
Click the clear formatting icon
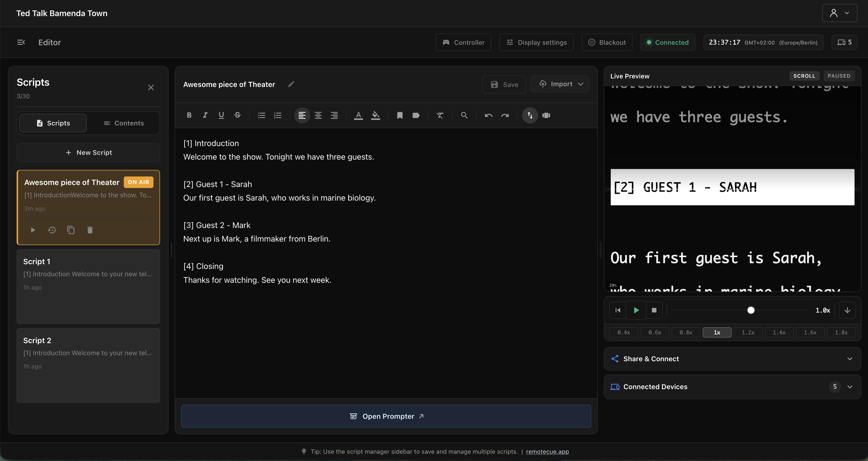[440, 116]
